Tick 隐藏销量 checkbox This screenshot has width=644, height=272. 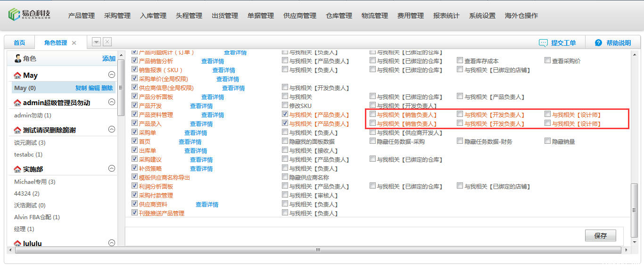point(548,141)
